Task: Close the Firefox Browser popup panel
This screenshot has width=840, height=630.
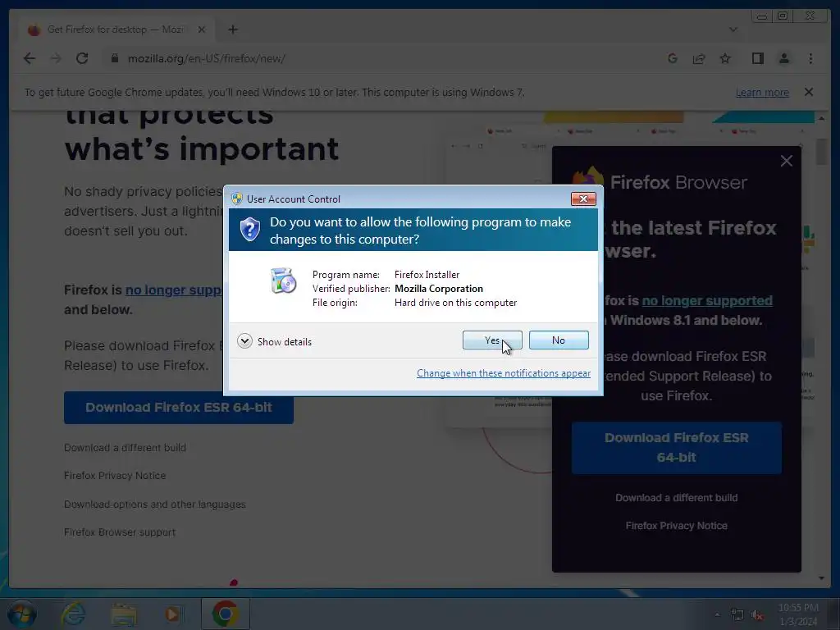Action: click(786, 161)
